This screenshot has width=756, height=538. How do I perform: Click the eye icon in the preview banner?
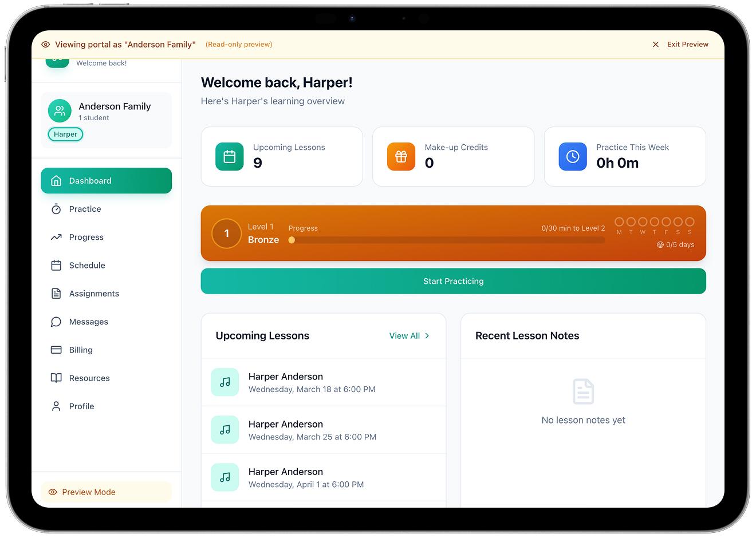coord(45,44)
